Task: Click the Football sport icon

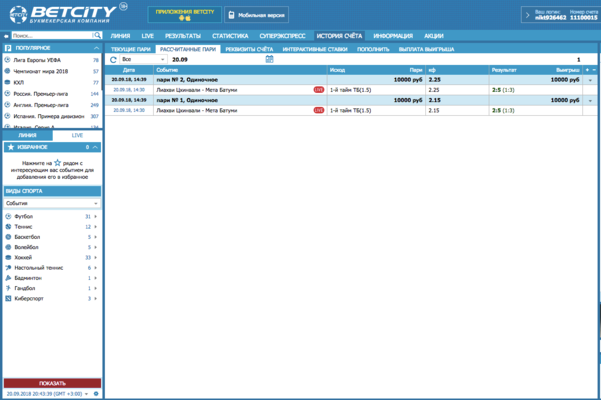Action: coord(9,216)
